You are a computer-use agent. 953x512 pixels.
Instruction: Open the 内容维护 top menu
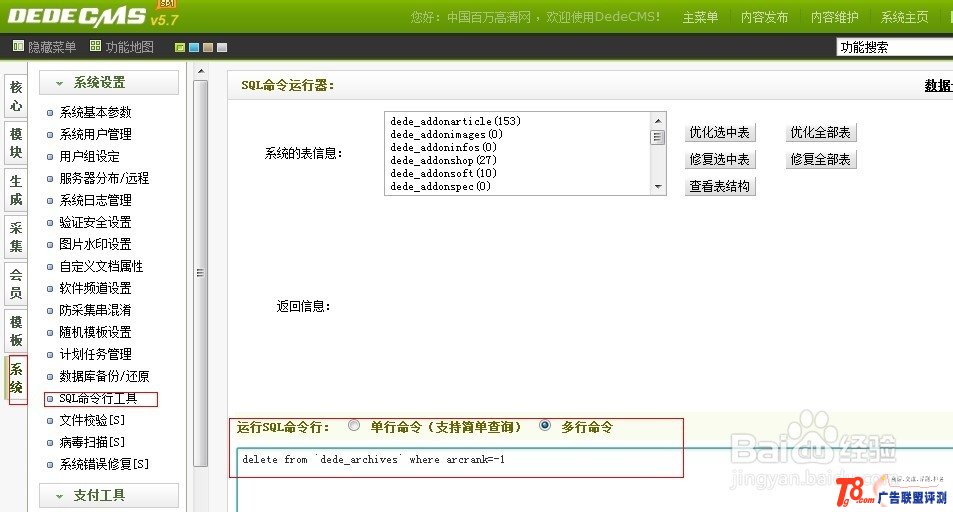pos(834,17)
